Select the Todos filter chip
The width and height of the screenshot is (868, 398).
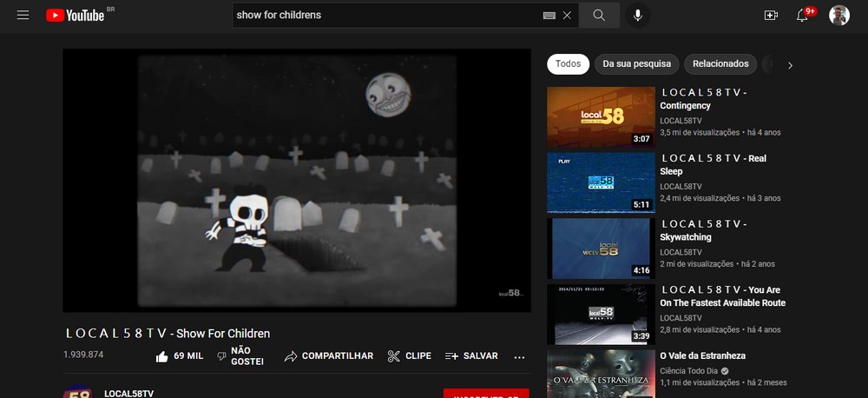click(x=568, y=63)
